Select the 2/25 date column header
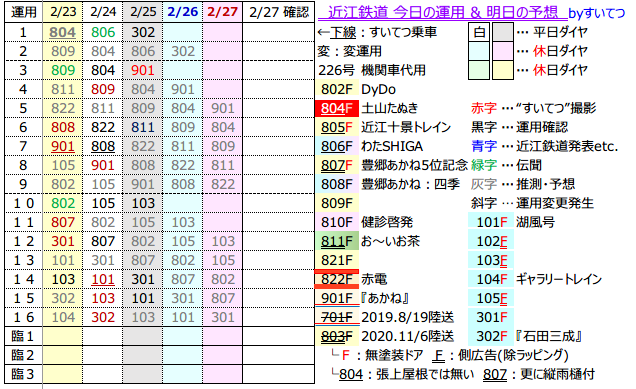636x389 pixels. pyautogui.click(x=143, y=13)
